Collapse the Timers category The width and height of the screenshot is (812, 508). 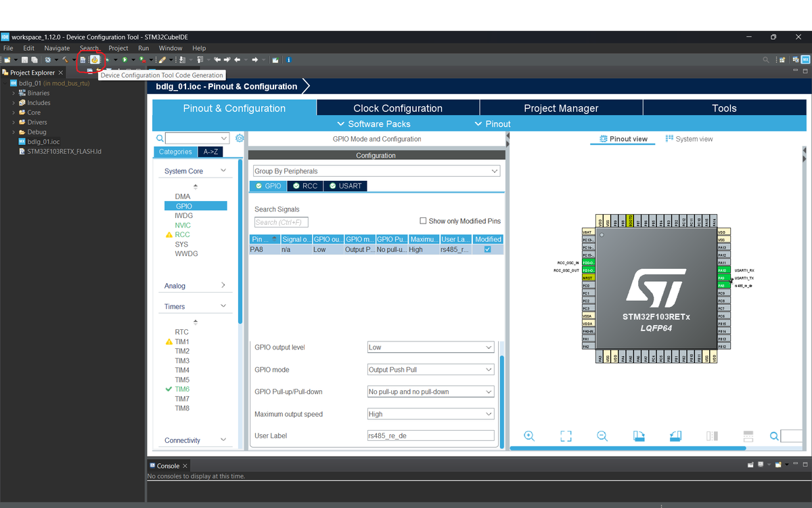pyautogui.click(x=223, y=306)
